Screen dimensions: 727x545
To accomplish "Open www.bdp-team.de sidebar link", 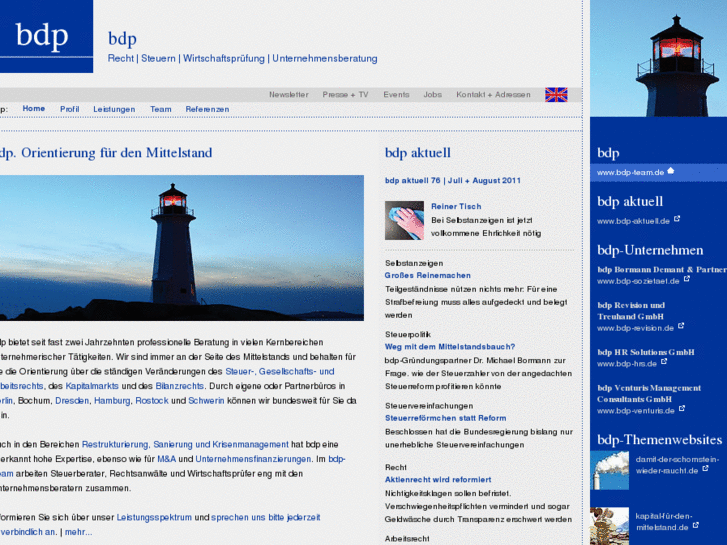I will 631,173.
